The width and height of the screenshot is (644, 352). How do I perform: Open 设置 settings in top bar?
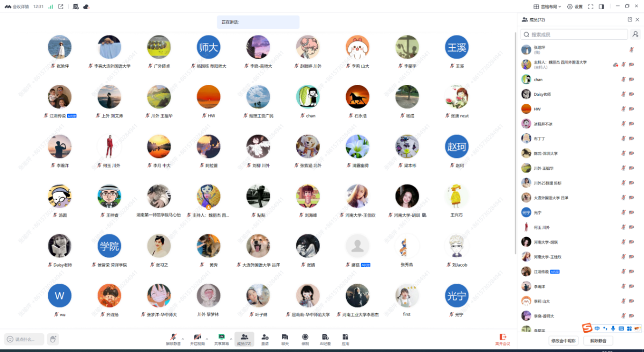pos(575,6)
